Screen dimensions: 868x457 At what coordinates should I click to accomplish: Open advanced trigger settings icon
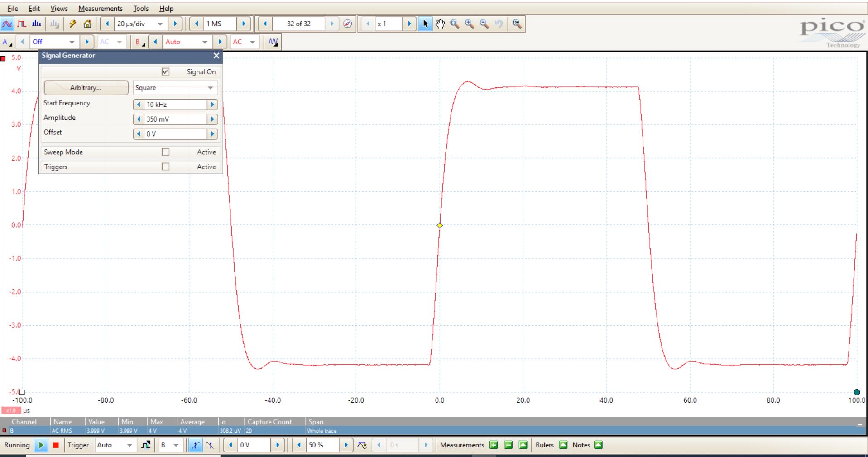tap(146, 445)
